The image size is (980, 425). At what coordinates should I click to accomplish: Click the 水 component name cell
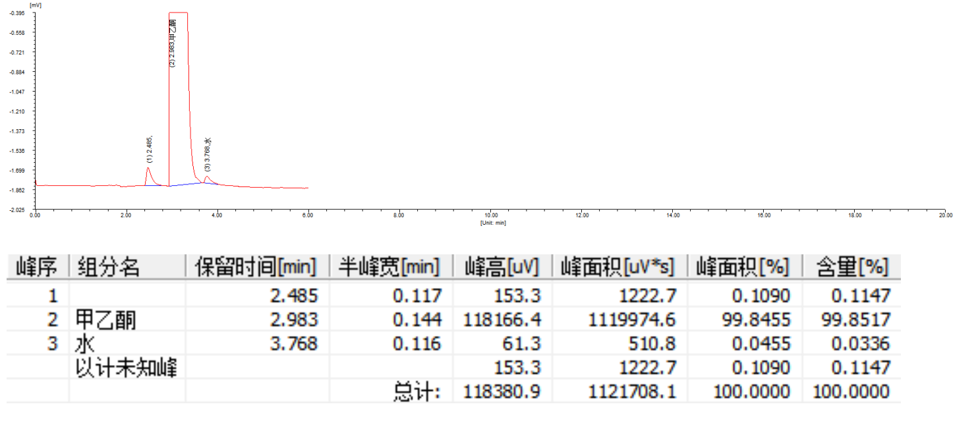tap(86, 343)
